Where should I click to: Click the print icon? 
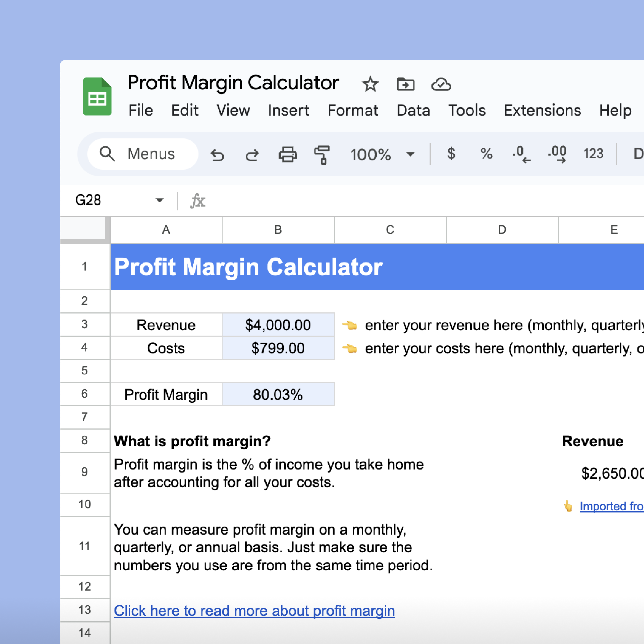287,155
